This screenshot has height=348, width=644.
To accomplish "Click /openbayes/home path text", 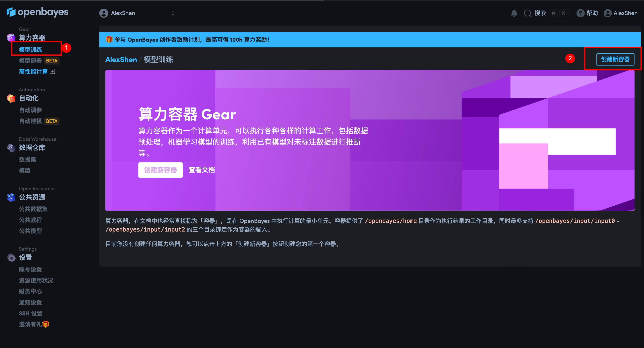I will 391,221.
